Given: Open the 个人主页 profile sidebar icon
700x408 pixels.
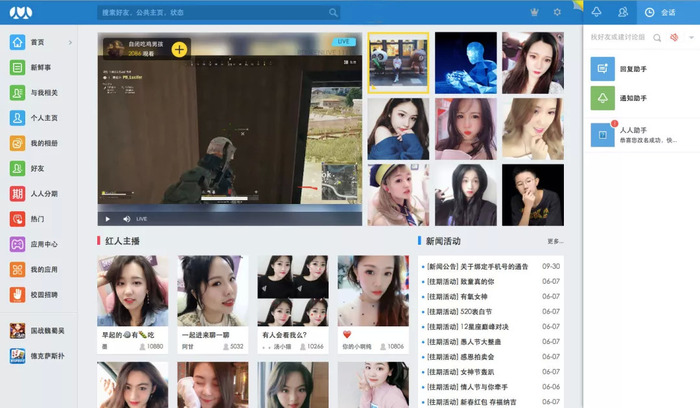Looking at the screenshot, I should 17,118.
